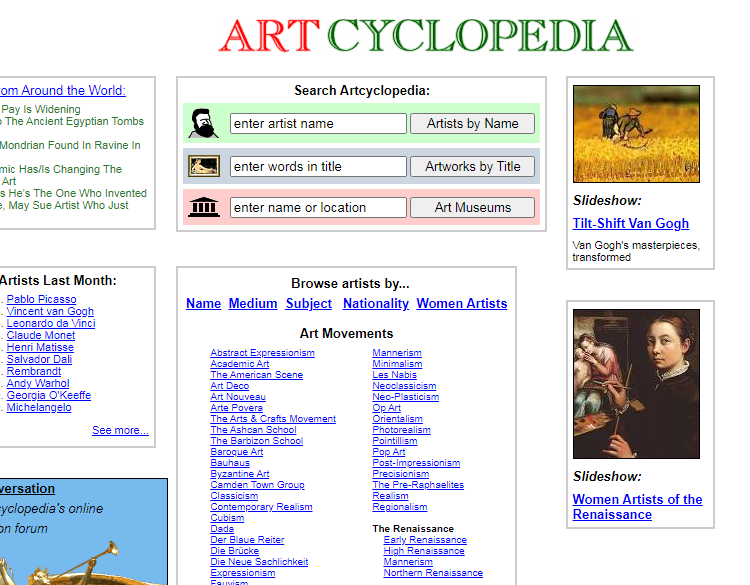Open the Les Nabis link
This screenshot has height=585, width=750.
point(394,375)
